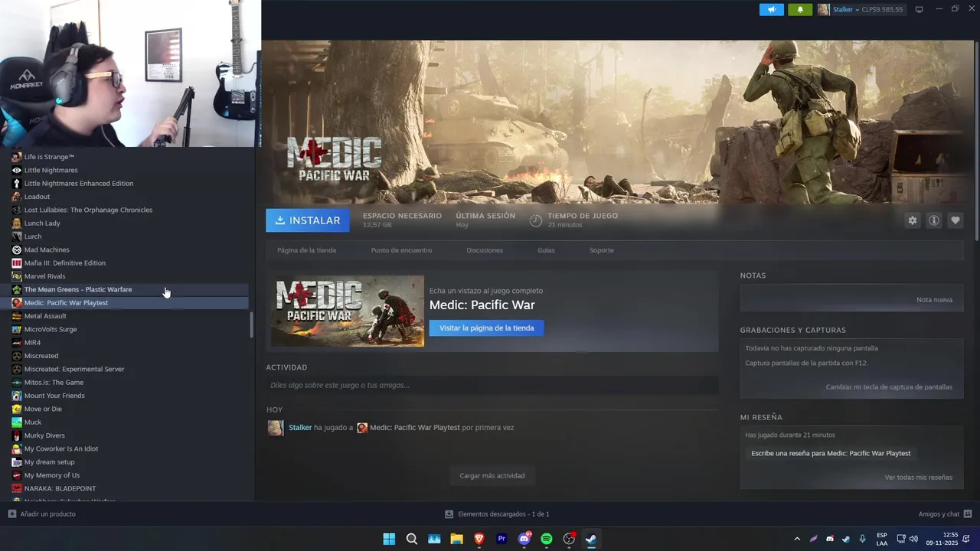Viewport: 980px width, 551px height.
Task: Open Spotify from taskbar
Action: 547,539
